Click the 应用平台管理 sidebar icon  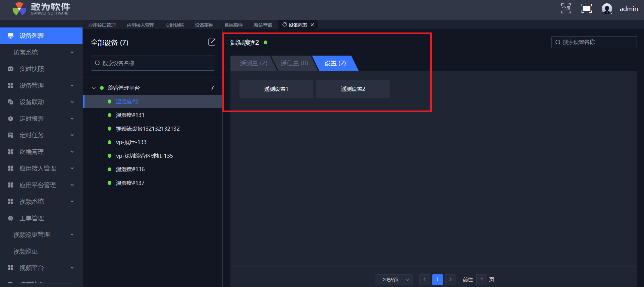[x=11, y=185]
